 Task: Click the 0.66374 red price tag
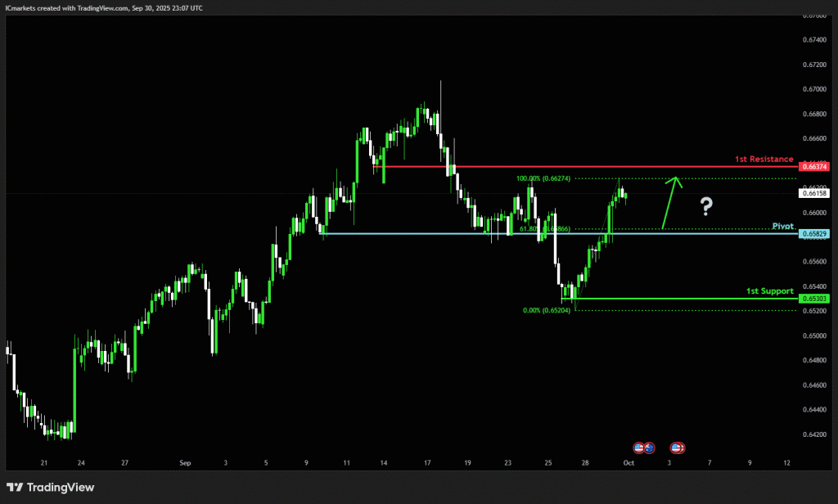[815, 167]
